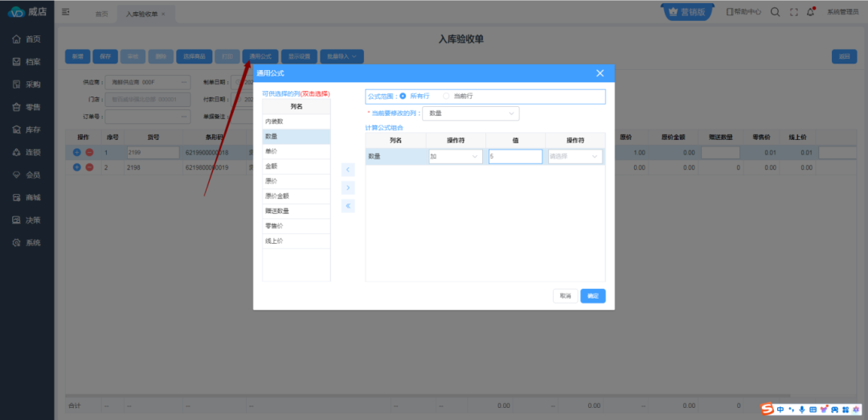Click the red minus icon in row 2
The height and width of the screenshot is (420, 868).
coord(89,167)
